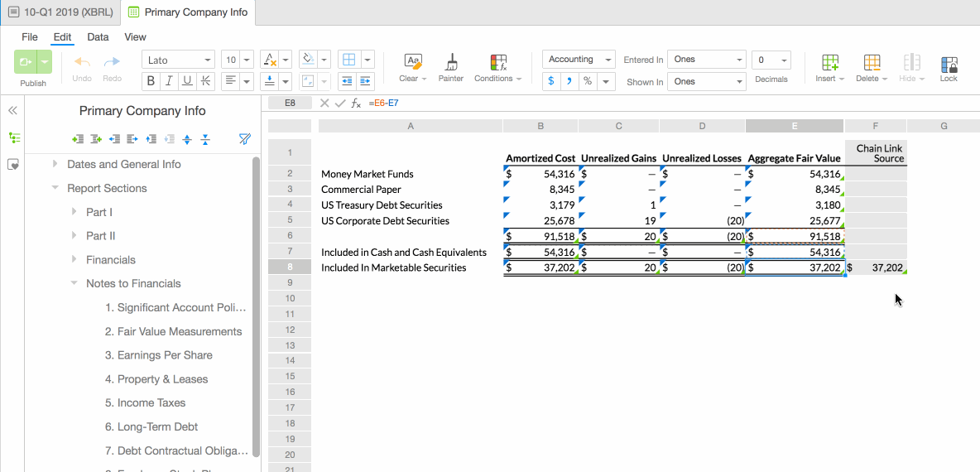Open the Accounting number format dropdown
Image resolution: width=980 pixels, height=472 pixels.
tap(579, 60)
